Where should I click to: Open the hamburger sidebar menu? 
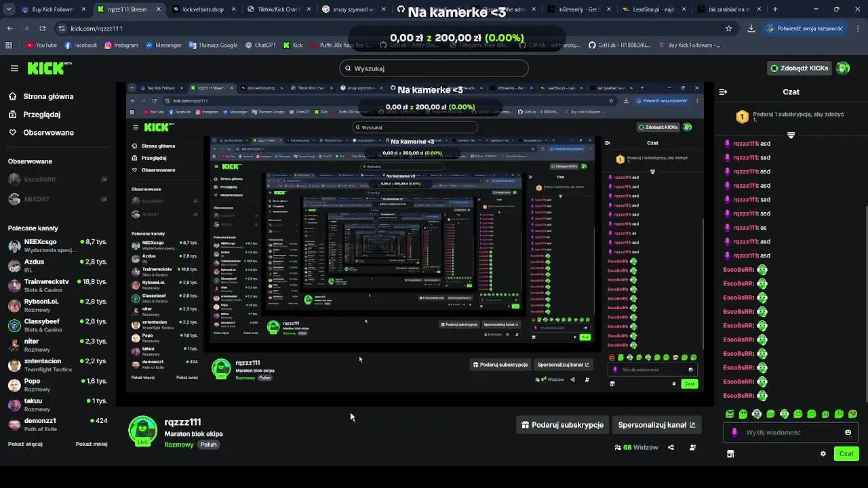[14, 68]
